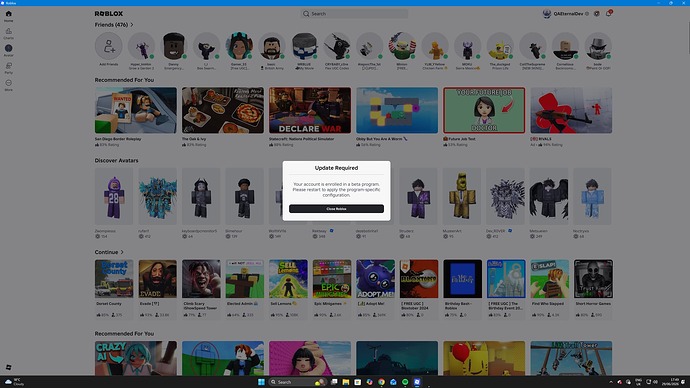
Task: Open the Robux icon in the header
Action: pyautogui.click(x=597, y=14)
